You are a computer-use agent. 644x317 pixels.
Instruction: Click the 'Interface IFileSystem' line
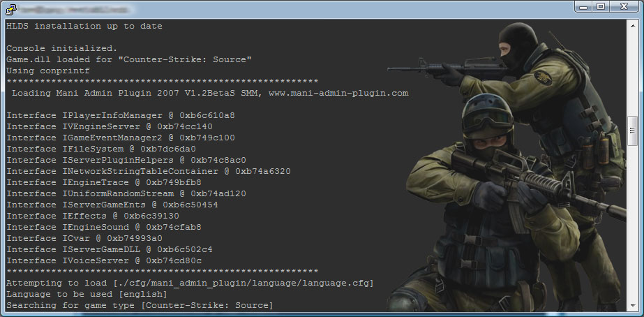pos(101,149)
